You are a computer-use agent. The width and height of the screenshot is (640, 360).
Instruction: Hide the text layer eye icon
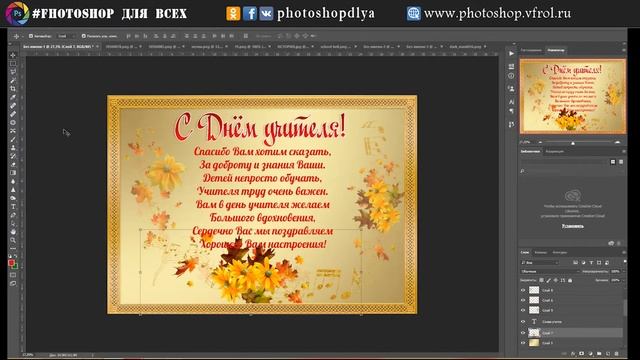[523, 322]
